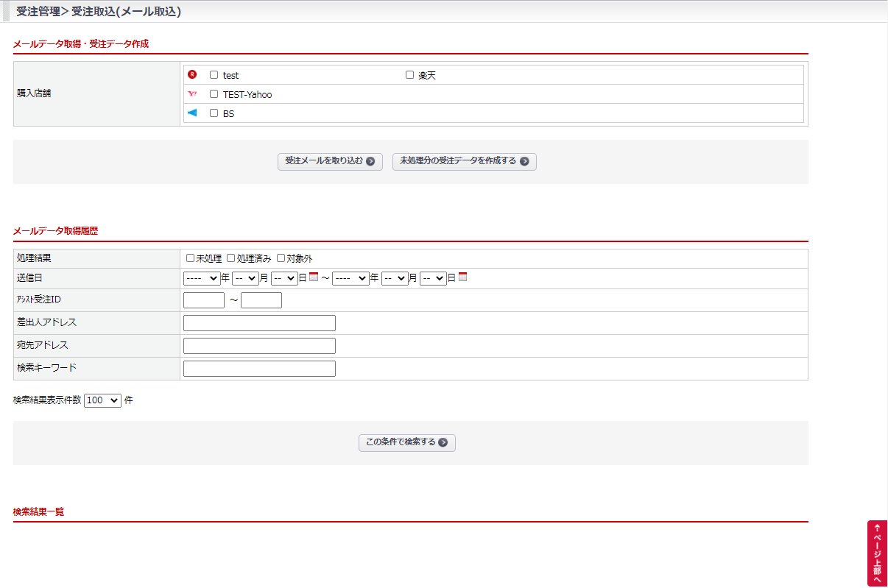This screenshot has width=888, height=588.
Task: Run search with この条件で検索する
Action: point(406,443)
